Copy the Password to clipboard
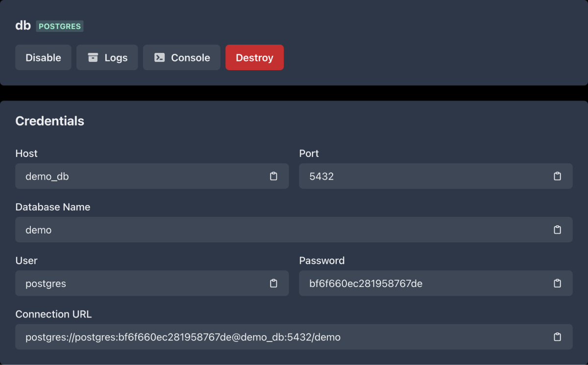The image size is (588, 365). tap(557, 283)
